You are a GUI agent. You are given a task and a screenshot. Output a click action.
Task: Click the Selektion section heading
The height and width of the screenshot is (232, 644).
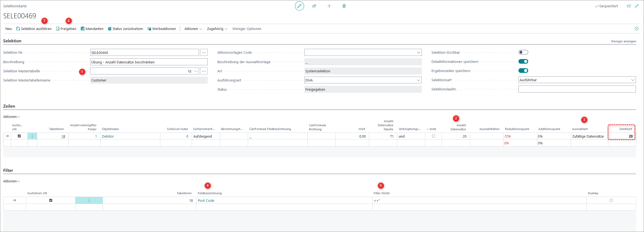pos(12,41)
